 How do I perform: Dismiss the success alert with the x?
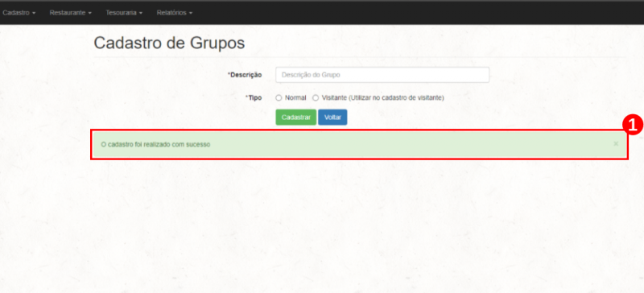(616, 144)
